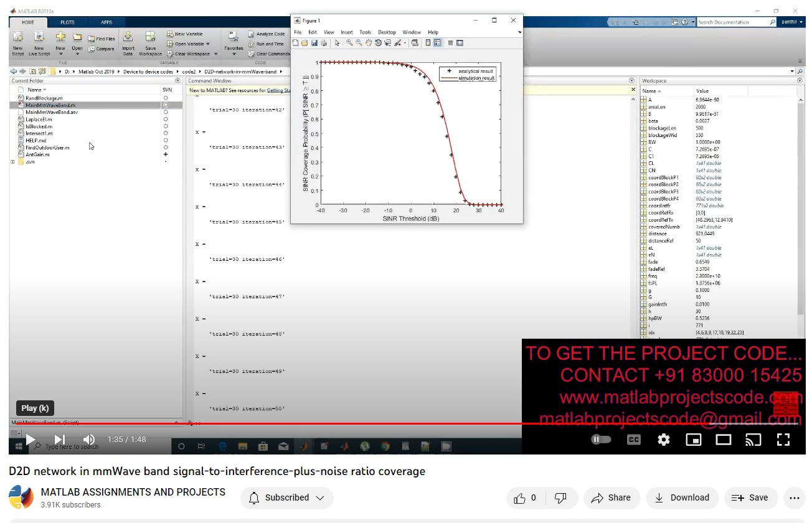Dislike the video
The image size is (812, 523).
pos(560,497)
